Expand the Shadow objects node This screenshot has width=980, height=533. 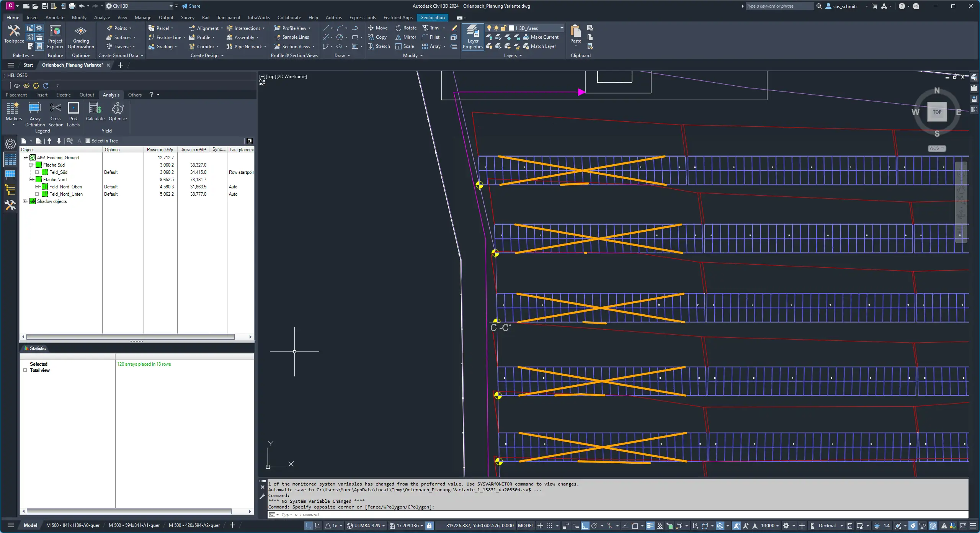pos(25,201)
